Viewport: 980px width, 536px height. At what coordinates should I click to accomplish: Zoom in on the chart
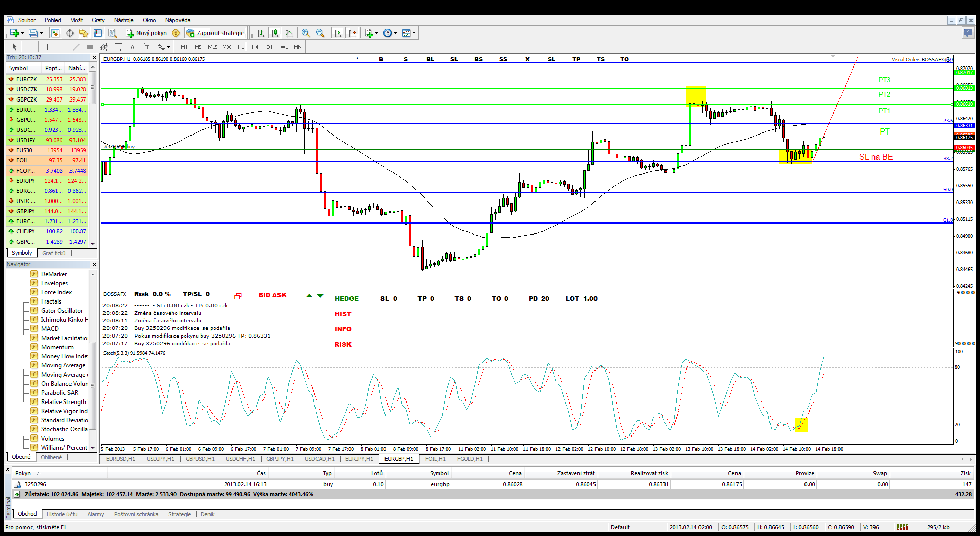(306, 33)
